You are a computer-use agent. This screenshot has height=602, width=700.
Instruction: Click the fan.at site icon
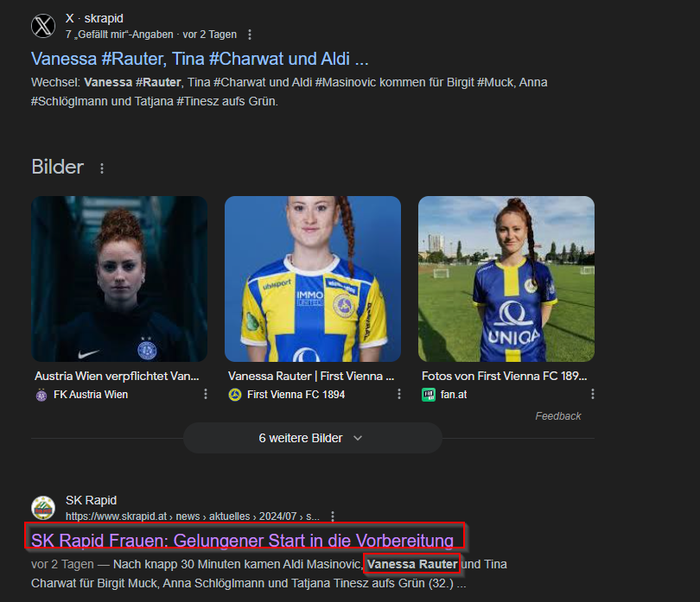[429, 395]
